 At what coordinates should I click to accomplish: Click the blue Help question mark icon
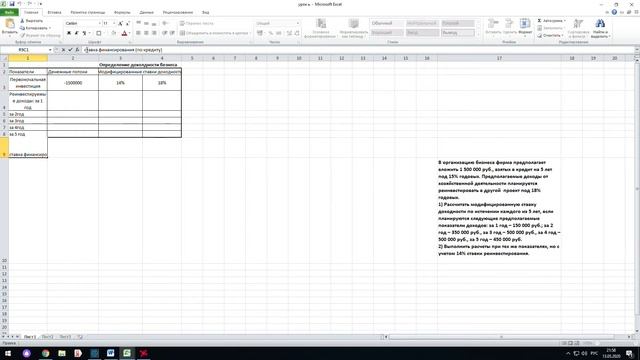click(614, 12)
